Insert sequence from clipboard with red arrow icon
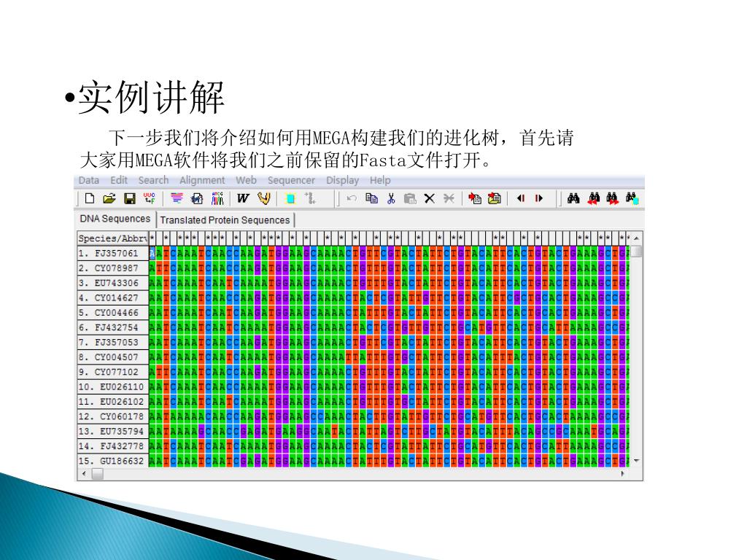The height and width of the screenshot is (560, 747). point(474,198)
